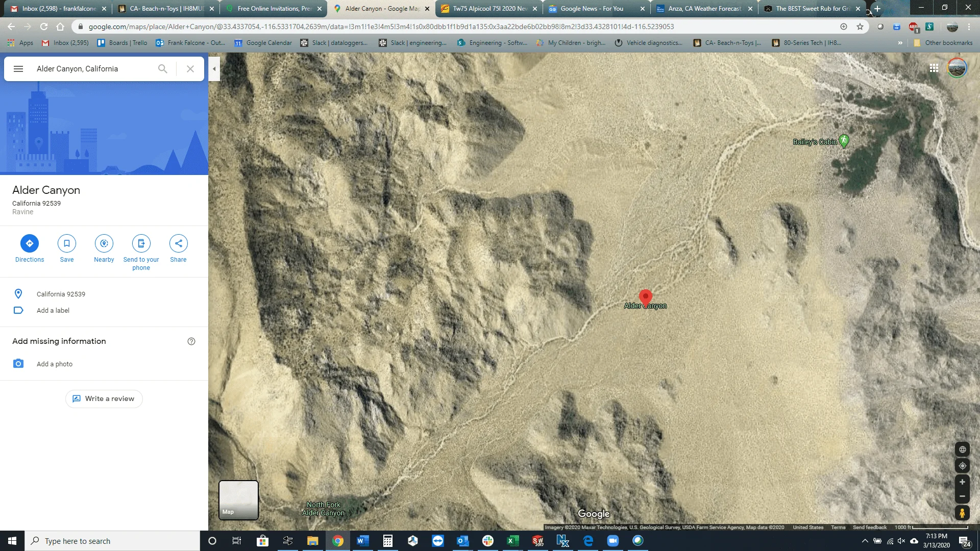Image resolution: width=980 pixels, height=551 pixels.
Task: Share the Alder Canyon location
Action: (178, 243)
